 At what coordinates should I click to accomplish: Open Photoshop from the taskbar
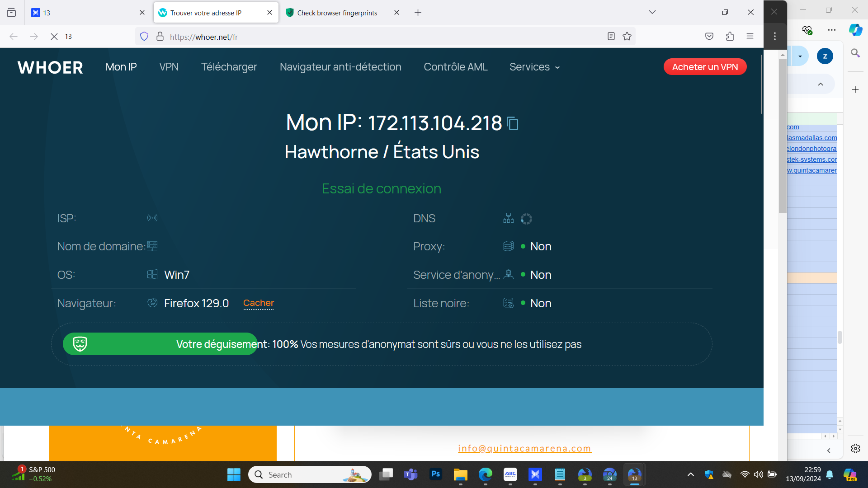point(436,474)
